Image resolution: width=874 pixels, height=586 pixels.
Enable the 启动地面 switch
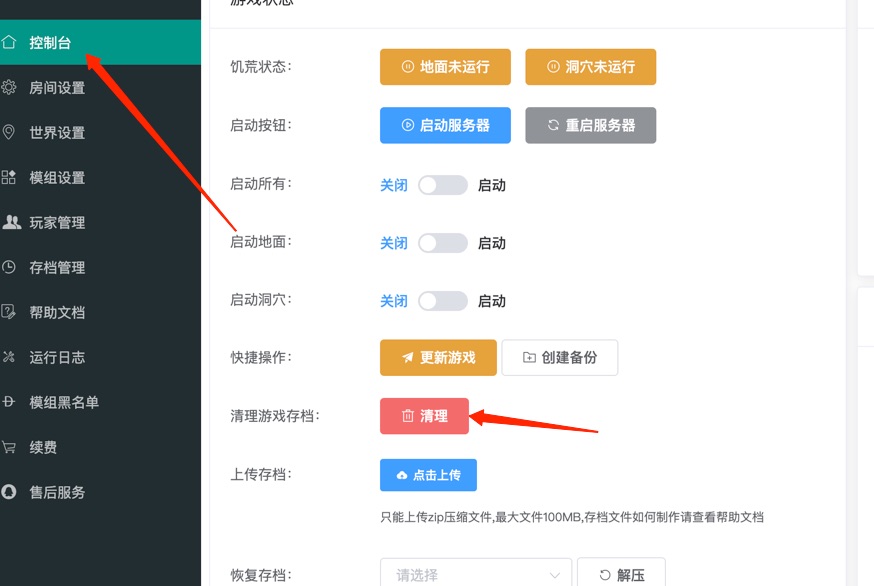click(x=443, y=243)
